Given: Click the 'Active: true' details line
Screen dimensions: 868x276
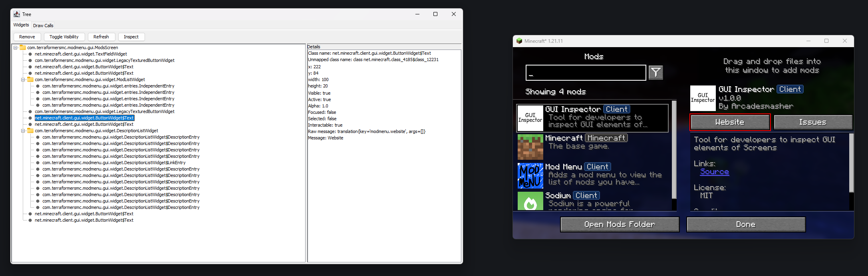Looking at the screenshot, I should pos(320,99).
